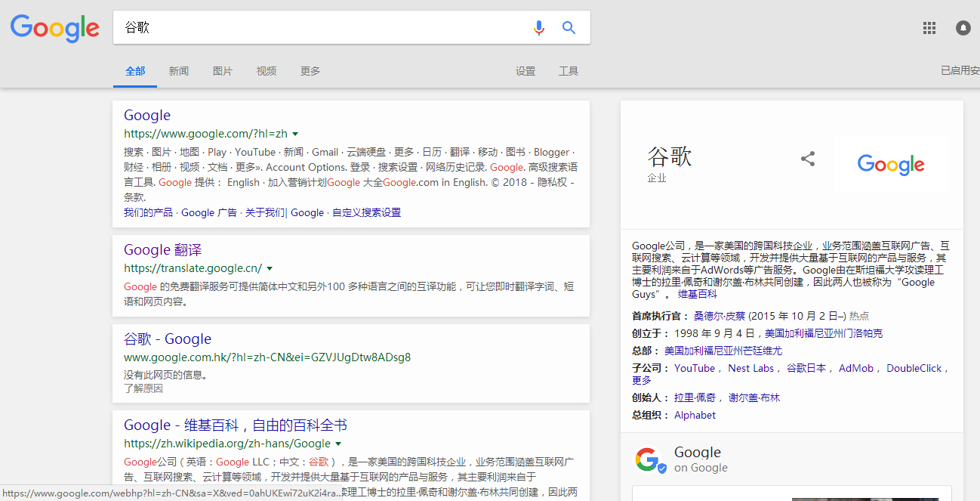Switch to the 新闻 tab

coord(179,71)
